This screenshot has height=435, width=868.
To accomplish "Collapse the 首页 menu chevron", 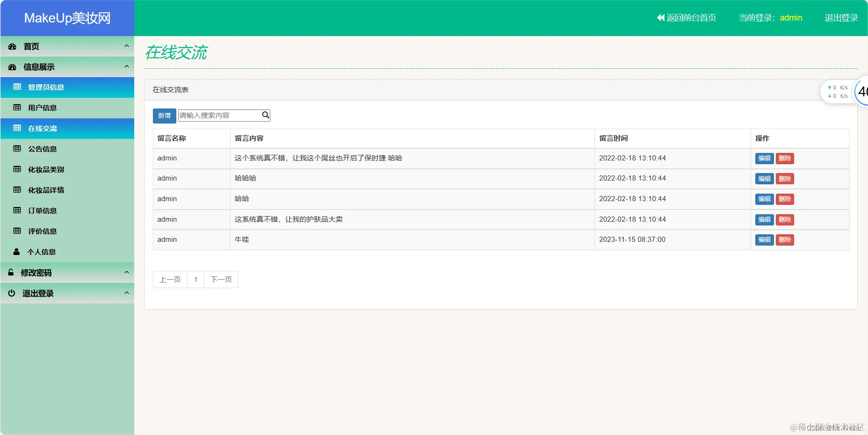I will (x=126, y=46).
